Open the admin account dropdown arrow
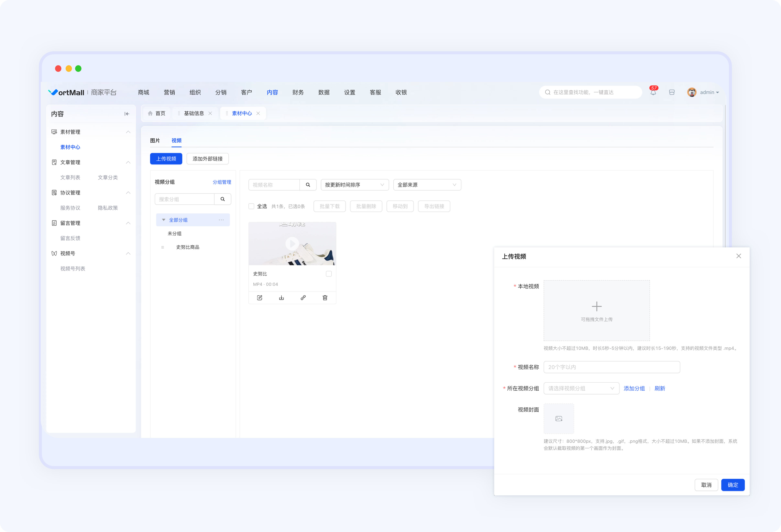This screenshot has width=781, height=532. pyautogui.click(x=717, y=92)
